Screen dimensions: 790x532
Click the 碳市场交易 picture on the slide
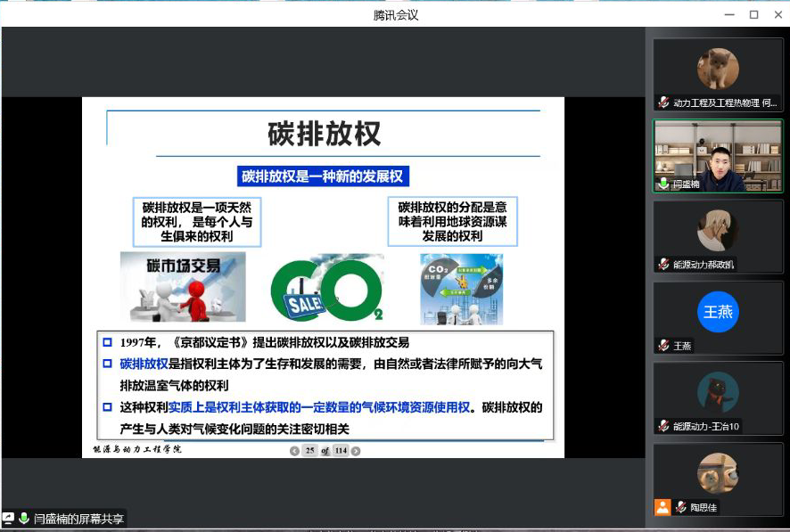point(183,287)
